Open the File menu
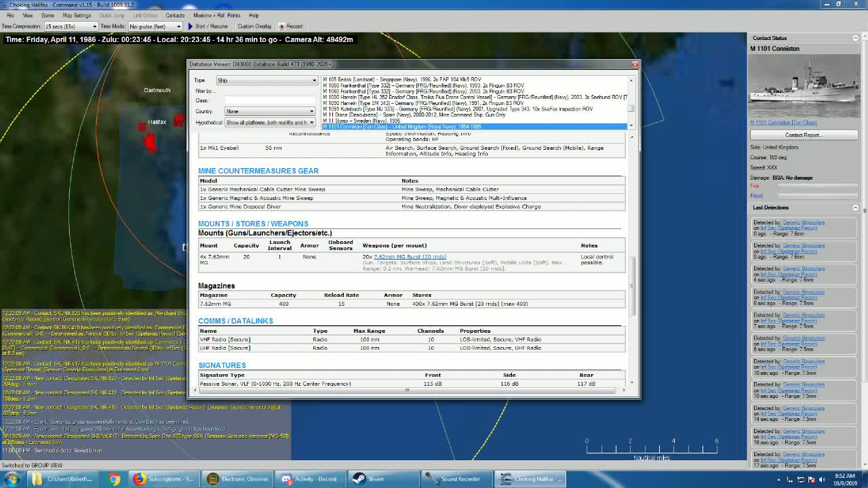This screenshot has height=488, width=868. [10, 15]
